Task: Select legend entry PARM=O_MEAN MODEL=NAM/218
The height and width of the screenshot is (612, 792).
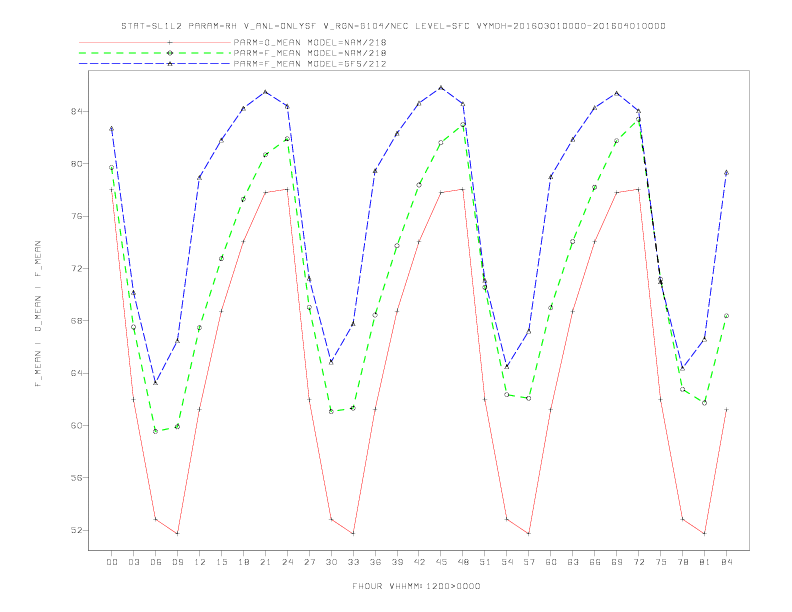Action: [x=310, y=42]
